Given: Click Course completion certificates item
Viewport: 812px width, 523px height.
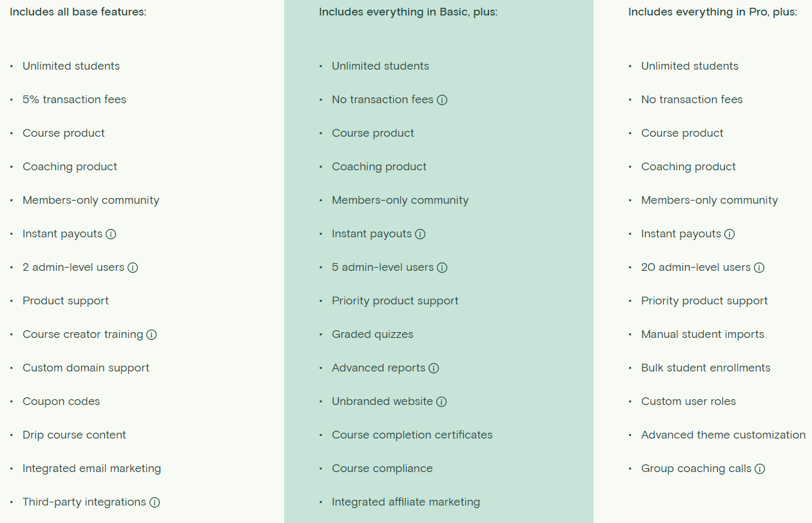Looking at the screenshot, I should pos(412,435).
